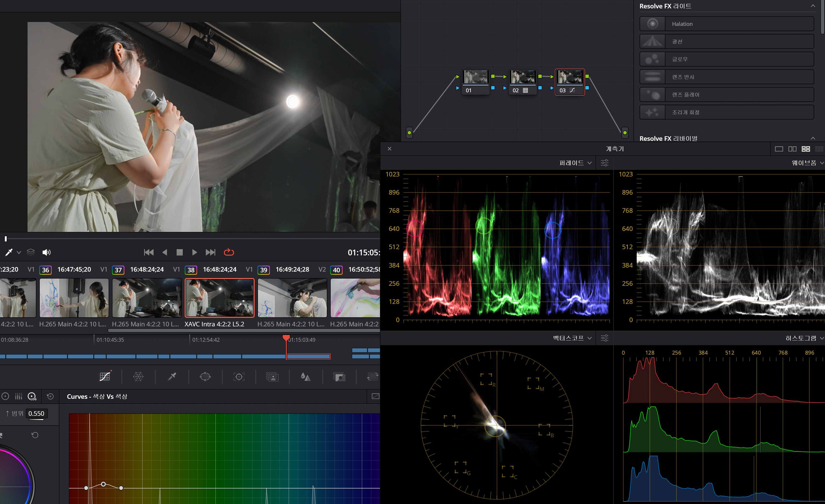Open the picker tool dropdown chevron
This screenshot has height=504, width=825.
tap(19, 253)
